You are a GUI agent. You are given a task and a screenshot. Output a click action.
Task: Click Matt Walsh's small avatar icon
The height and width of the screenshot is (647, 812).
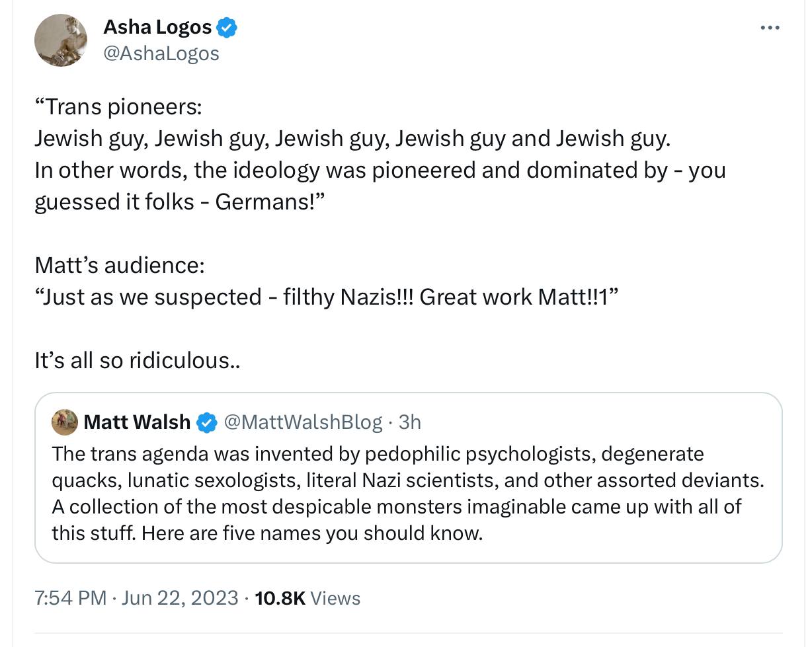pyautogui.click(x=65, y=422)
